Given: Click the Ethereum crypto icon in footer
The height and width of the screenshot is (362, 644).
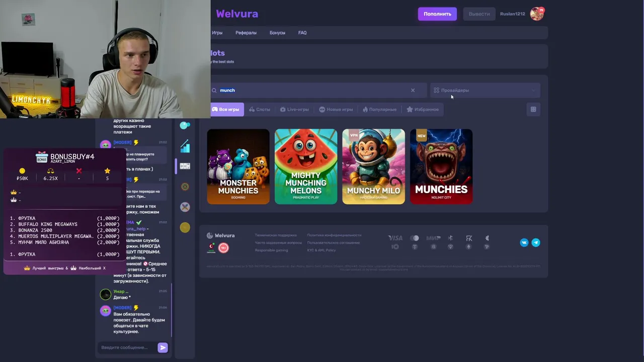Looking at the screenshot, I should point(469,247).
